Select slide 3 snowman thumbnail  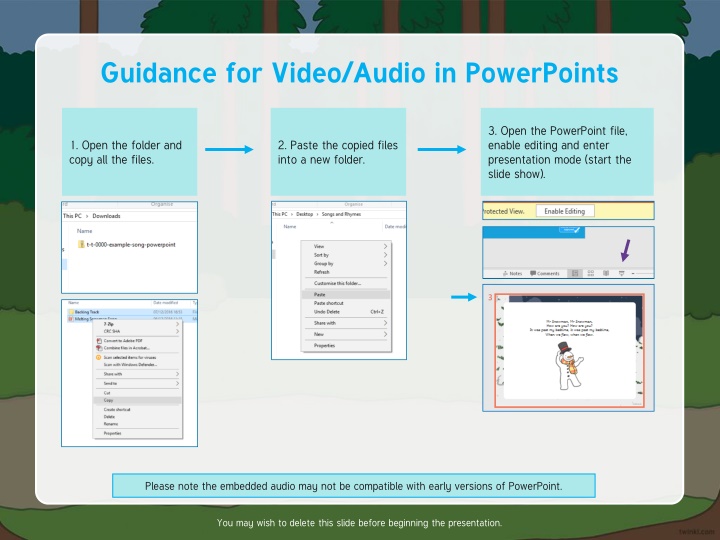(x=569, y=351)
